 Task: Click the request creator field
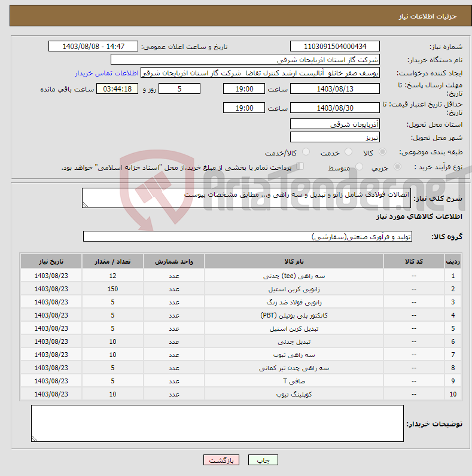(260, 73)
